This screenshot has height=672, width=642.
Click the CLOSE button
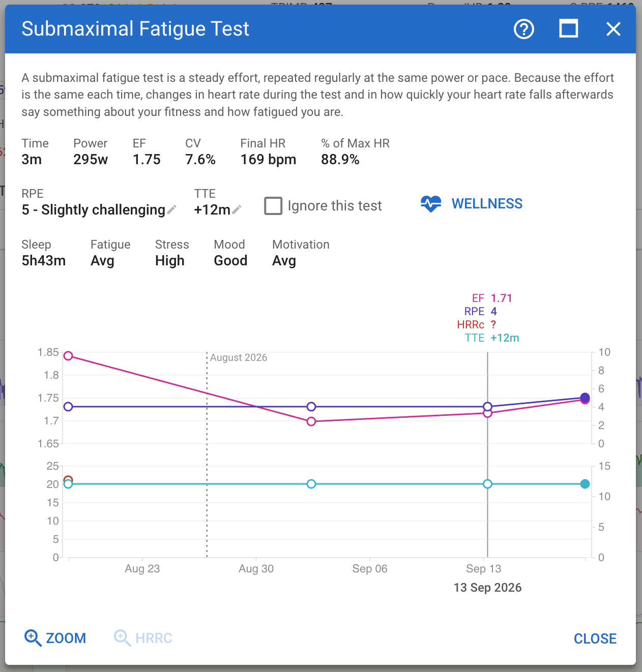(595, 638)
